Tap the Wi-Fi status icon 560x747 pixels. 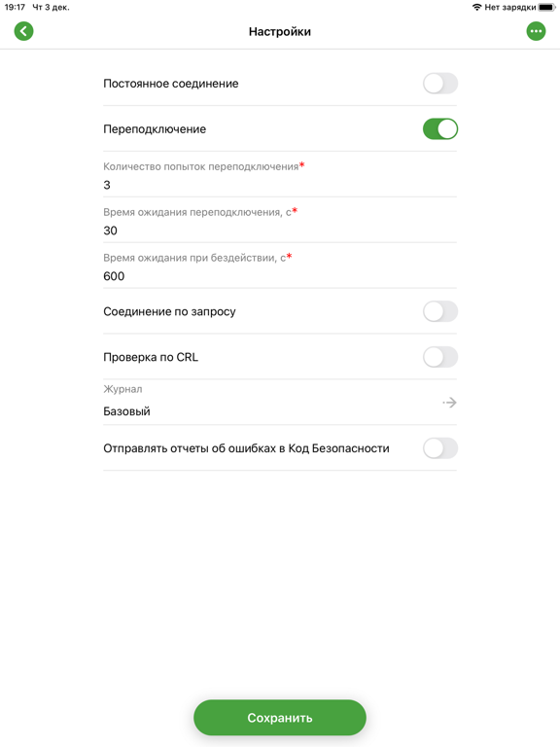point(476,7)
